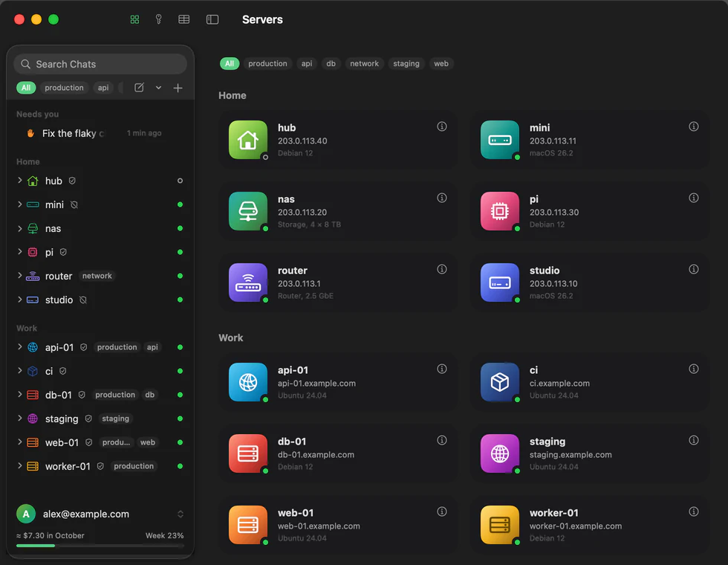This screenshot has width=728, height=565.
Task: Click the crossed shield beside studio in sidebar
Action: [x=83, y=300]
